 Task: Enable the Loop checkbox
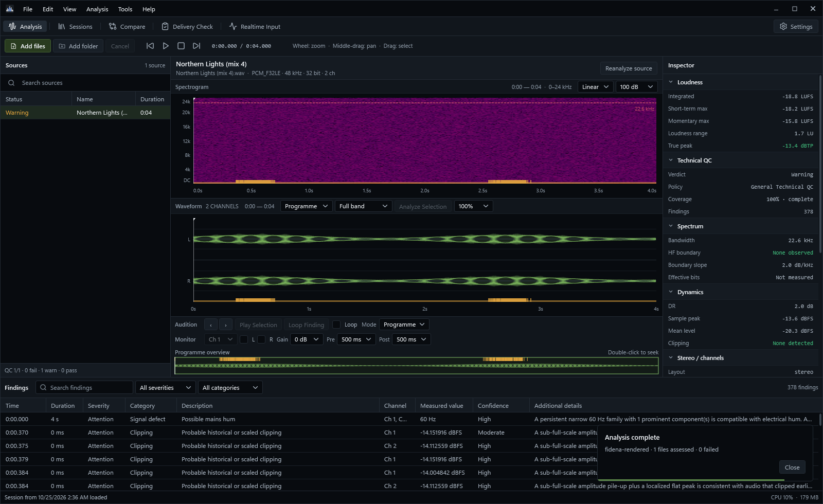pos(336,325)
